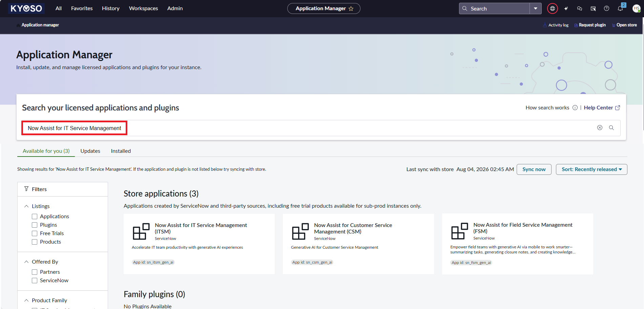644x309 pixels.
Task: Open Now Assist for Field Service Management (FSM) title
Action: coord(523,228)
